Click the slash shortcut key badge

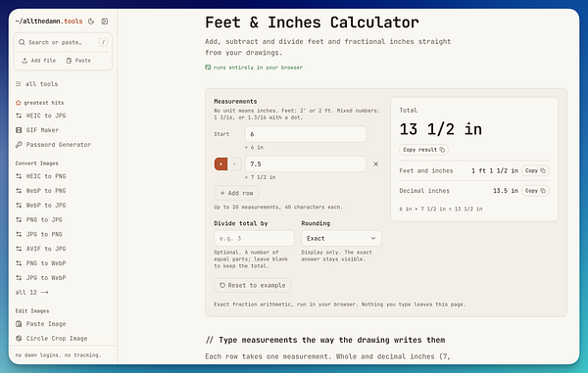[103, 42]
